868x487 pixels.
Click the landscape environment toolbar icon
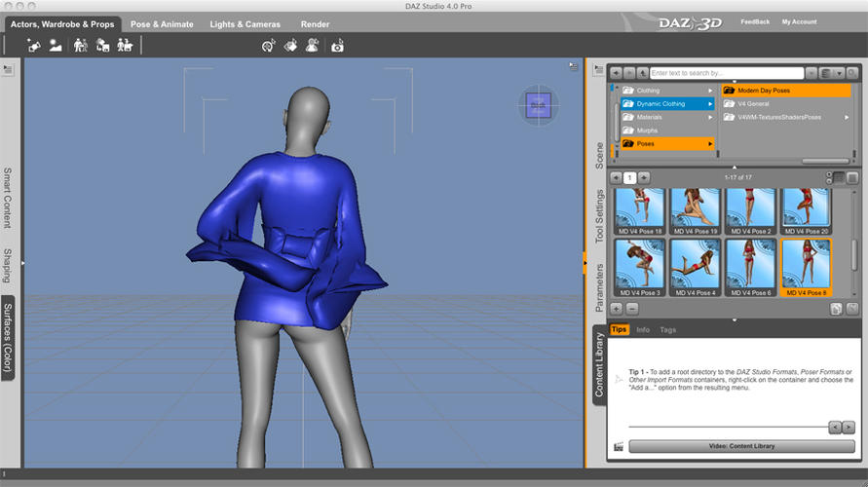(x=56, y=46)
